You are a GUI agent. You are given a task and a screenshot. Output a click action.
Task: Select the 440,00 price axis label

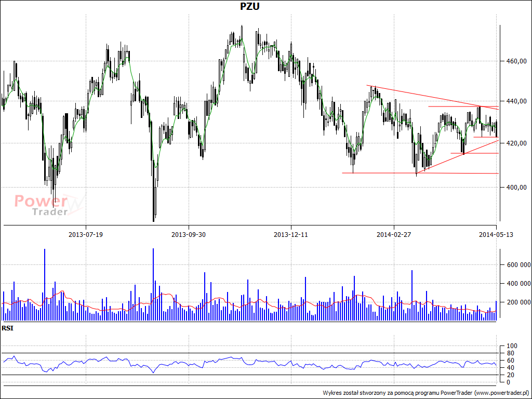[x=515, y=101]
